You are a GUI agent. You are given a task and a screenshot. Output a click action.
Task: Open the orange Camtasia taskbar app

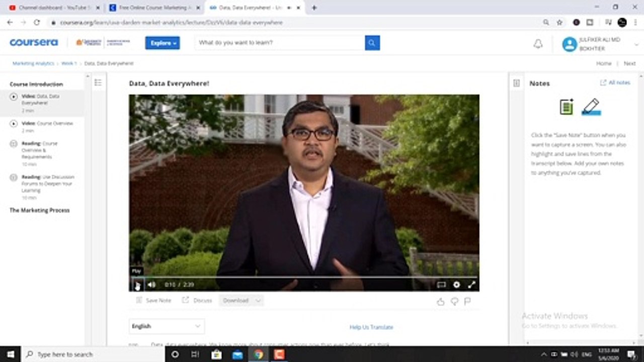click(x=279, y=354)
